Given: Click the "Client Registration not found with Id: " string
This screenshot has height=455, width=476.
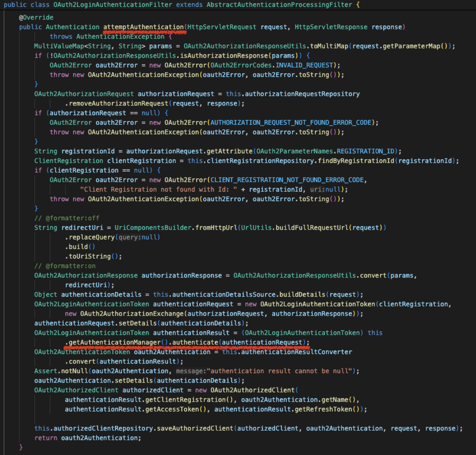Looking at the screenshot, I should click(159, 189).
